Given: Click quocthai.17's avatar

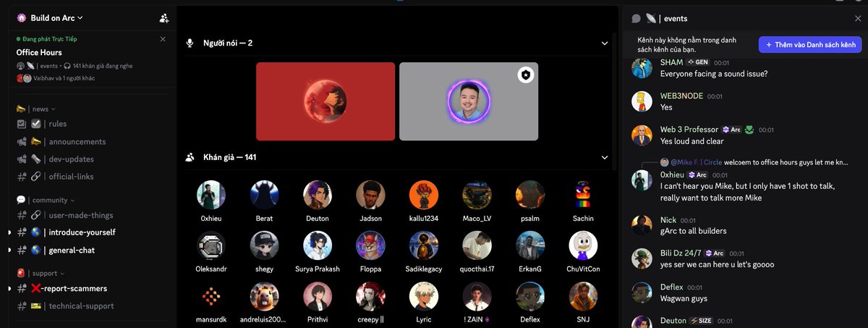Looking at the screenshot, I should (477, 245).
